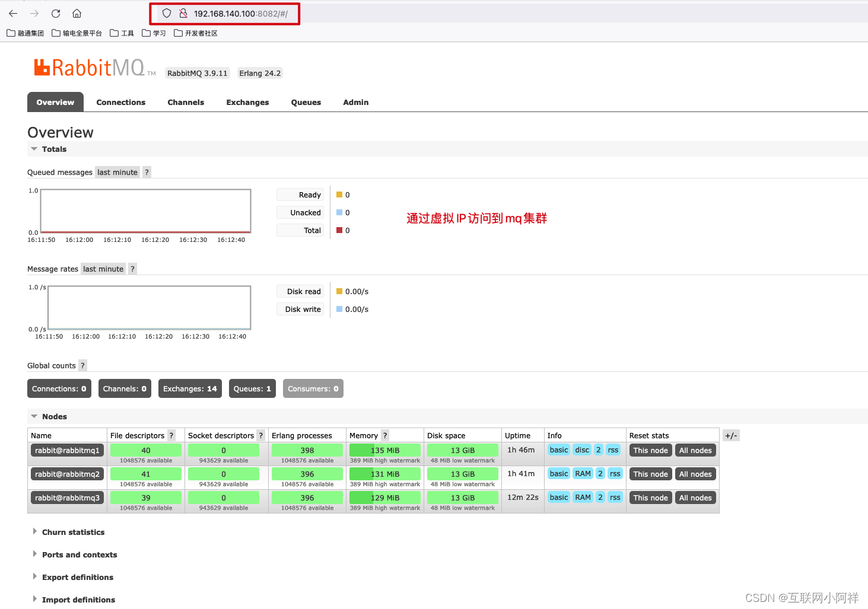The width and height of the screenshot is (868, 609).
Task: Click the shield icon in the address bar
Action: [x=167, y=13]
